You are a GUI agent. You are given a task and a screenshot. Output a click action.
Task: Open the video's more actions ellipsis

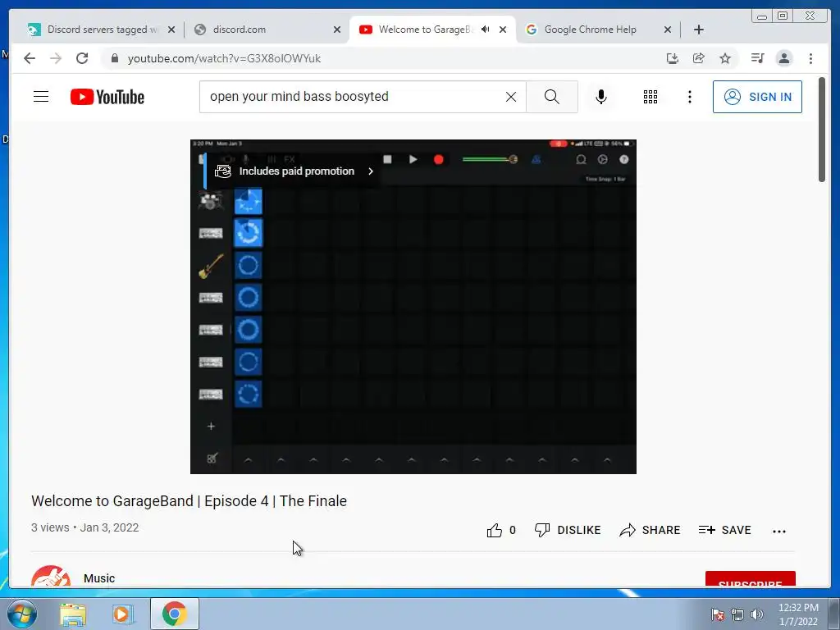pos(779,531)
